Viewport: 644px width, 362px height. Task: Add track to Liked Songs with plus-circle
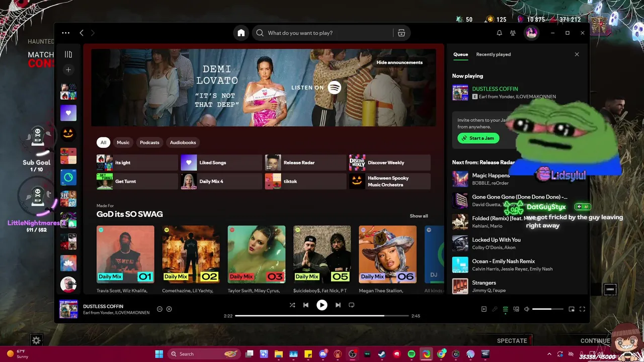tap(169, 309)
